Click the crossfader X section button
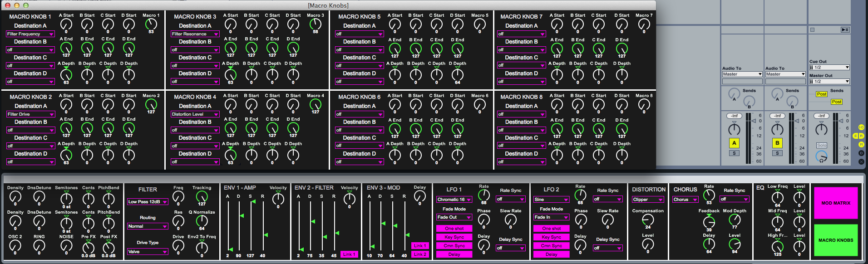868x264 pixels. coord(861,161)
